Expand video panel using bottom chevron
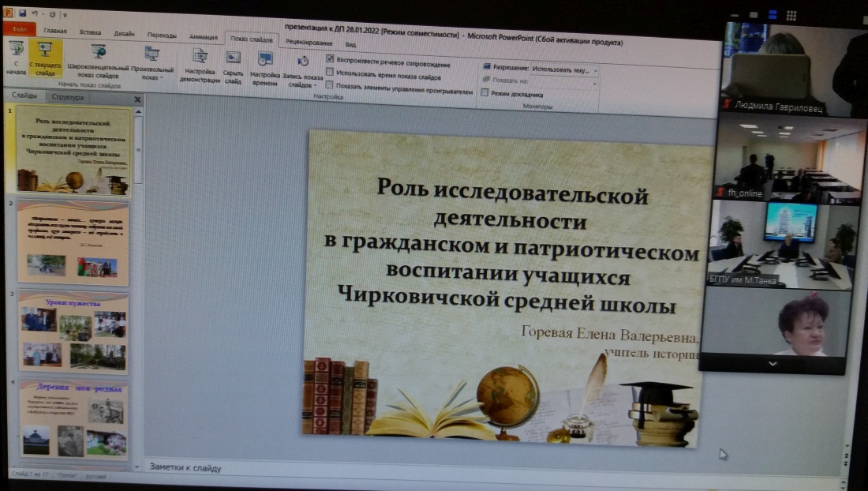Screen dimensions: 868x491 (x=772, y=364)
